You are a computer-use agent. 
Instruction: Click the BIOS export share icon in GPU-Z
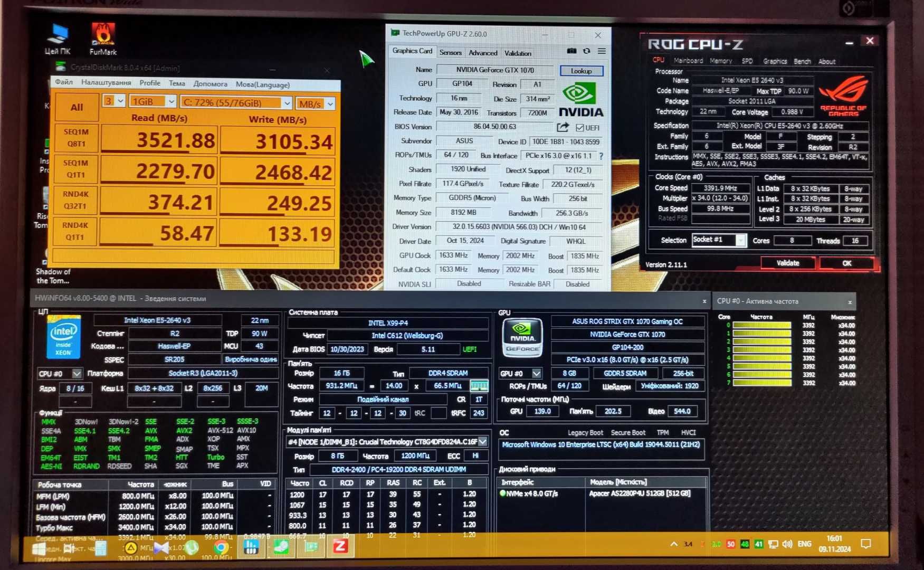click(x=563, y=127)
